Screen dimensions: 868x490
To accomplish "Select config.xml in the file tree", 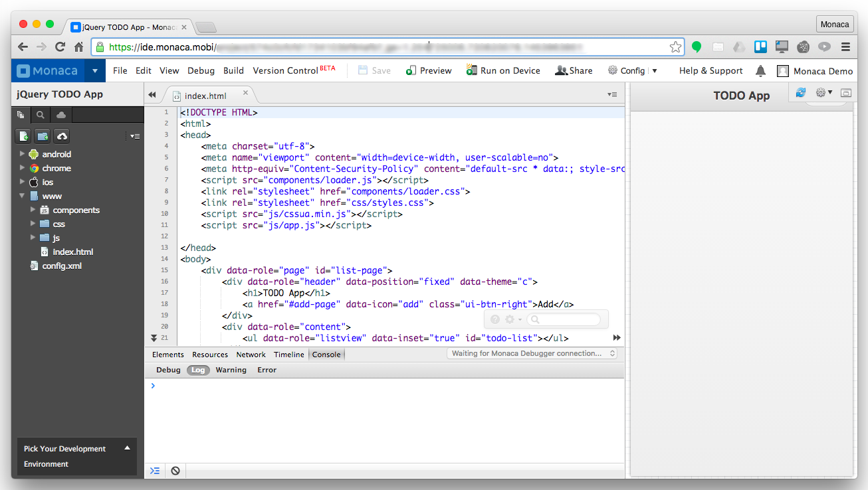I will click(x=62, y=266).
